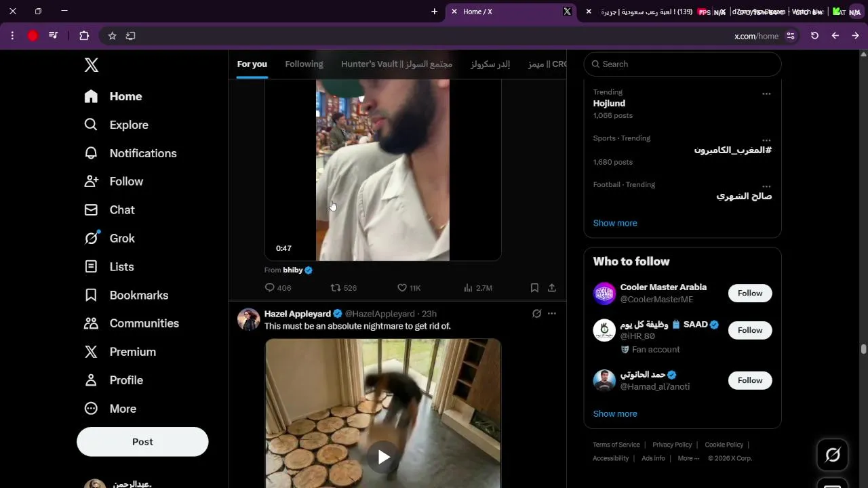The image size is (868, 488).
Task: Click the Grok icon on Hazel Appleyard's post
Action: (x=536, y=314)
